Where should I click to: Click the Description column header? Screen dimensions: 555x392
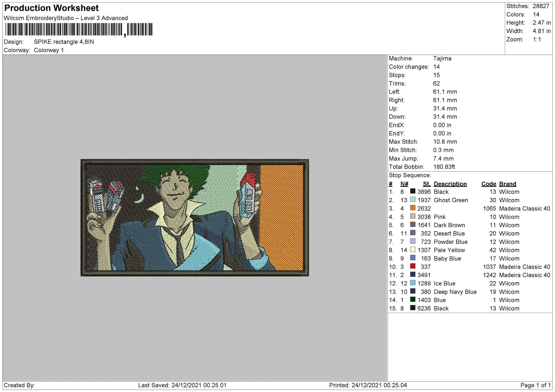450,184
